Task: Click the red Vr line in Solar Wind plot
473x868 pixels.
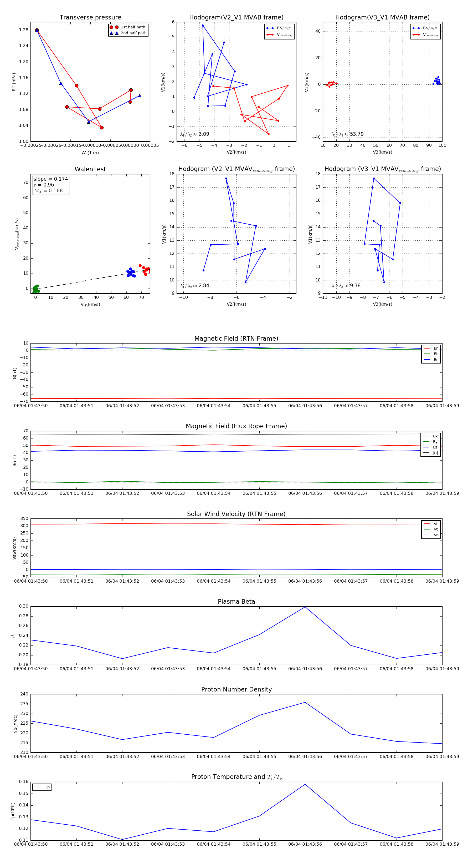Action: click(x=236, y=524)
